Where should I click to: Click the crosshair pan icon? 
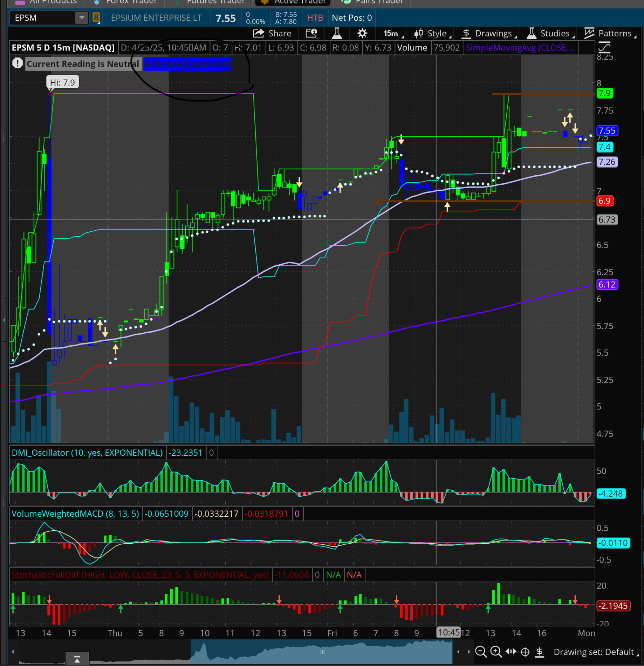pyautogui.click(x=525, y=652)
